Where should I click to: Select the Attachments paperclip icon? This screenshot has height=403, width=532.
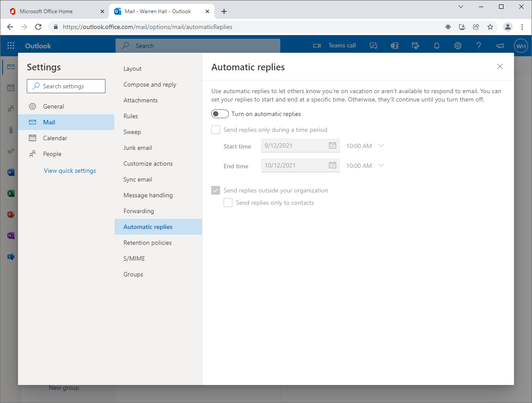[x=11, y=130]
